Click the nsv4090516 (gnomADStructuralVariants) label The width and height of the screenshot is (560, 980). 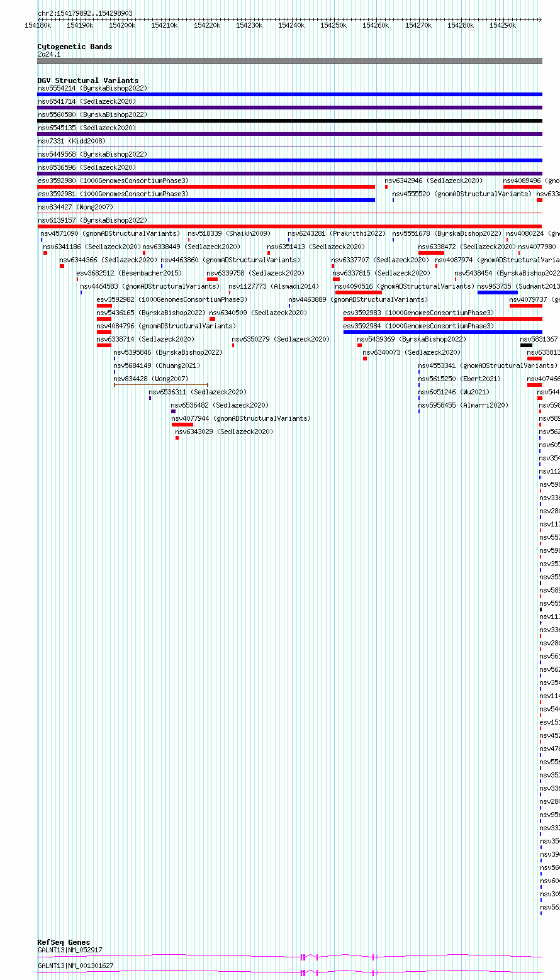(x=405, y=287)
